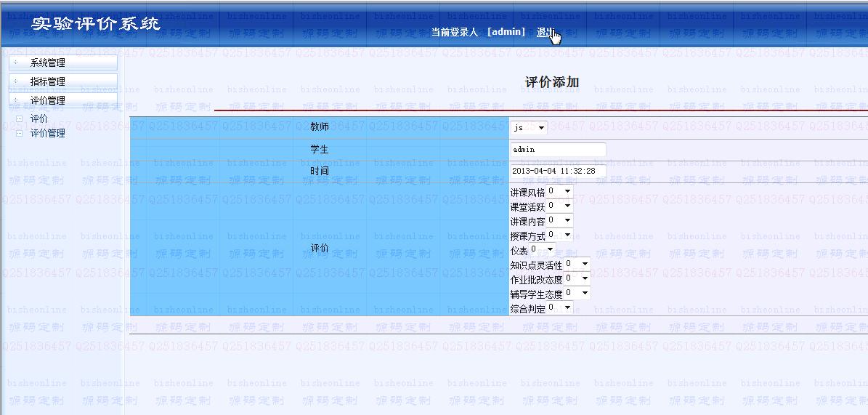The height and width of the screenshot is (415, 868).
Task: Open the 评价管理 sub-item in the tree
Action: [x=48, y=133]
